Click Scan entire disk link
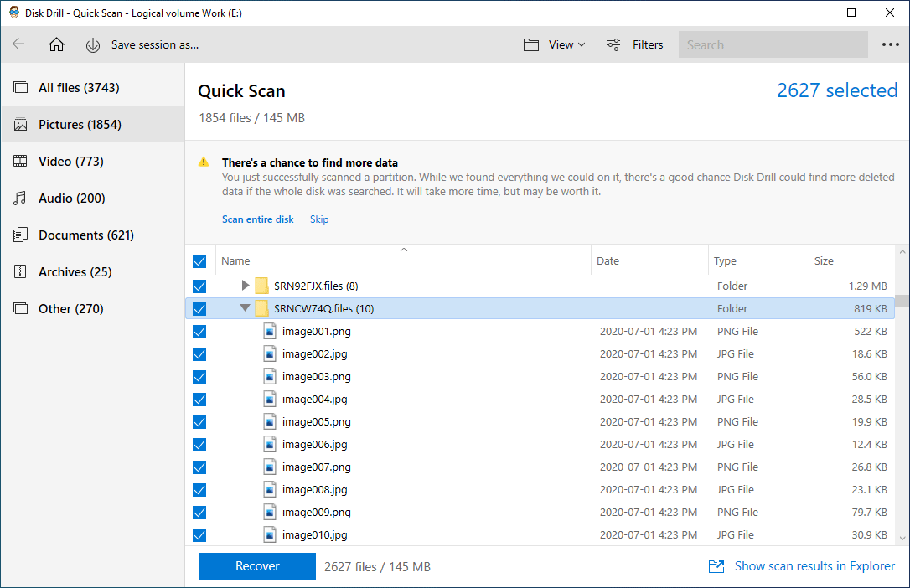910x588 pixels. tap(258, 219)
